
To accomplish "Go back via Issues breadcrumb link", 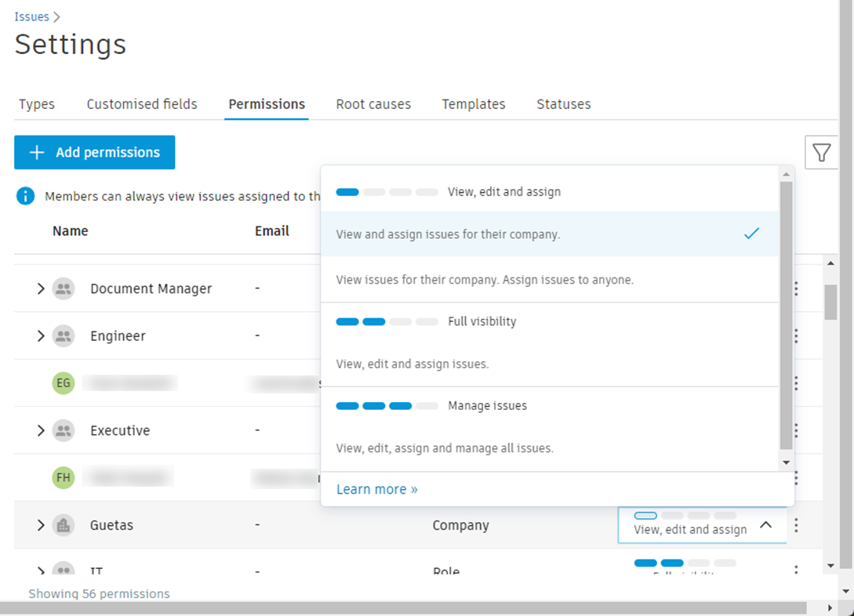I will coord(31,17).
